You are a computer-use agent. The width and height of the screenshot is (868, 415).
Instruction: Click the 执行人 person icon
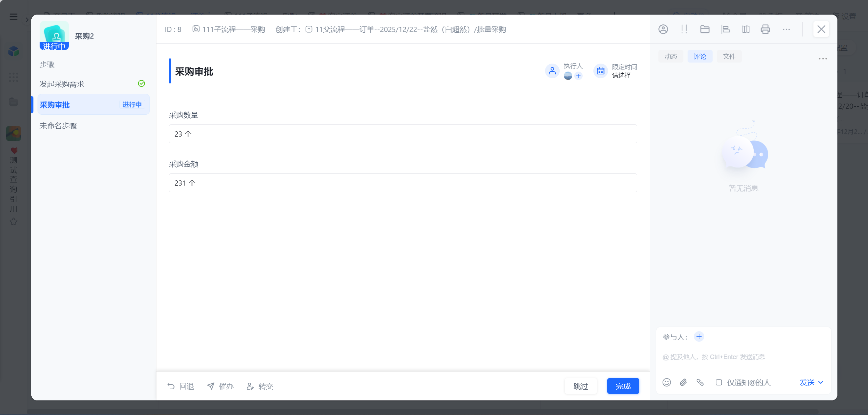[552, 71]
